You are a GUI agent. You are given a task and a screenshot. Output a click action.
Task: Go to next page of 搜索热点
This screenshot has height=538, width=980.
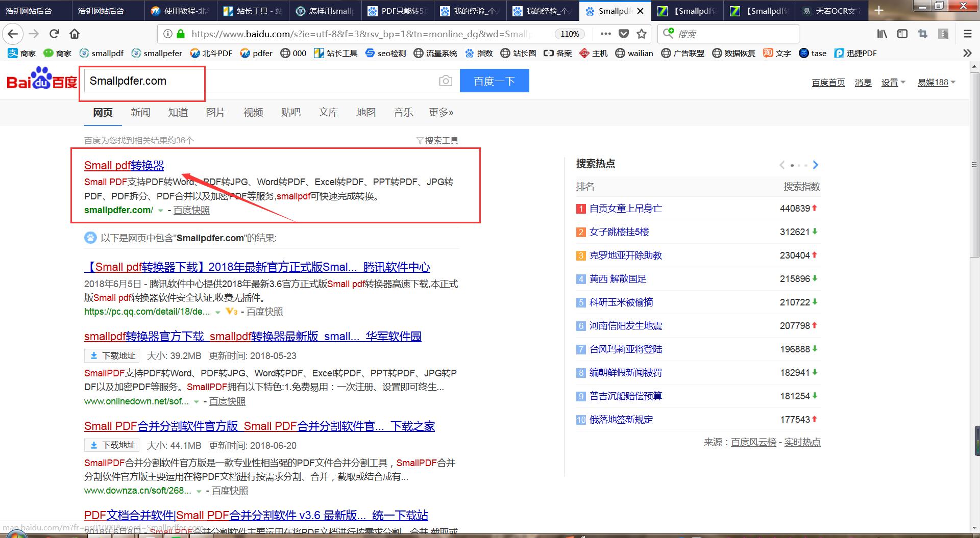(x=815, y=165)
